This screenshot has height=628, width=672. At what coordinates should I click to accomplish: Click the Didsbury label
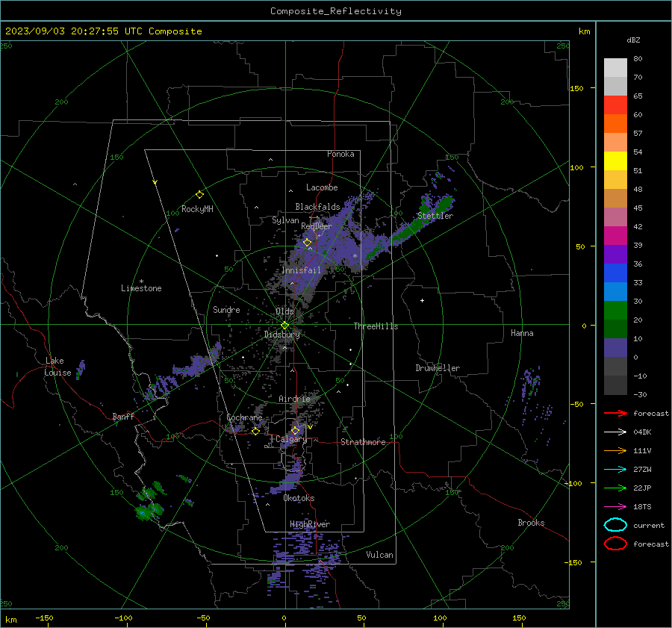tap(281, 335)
